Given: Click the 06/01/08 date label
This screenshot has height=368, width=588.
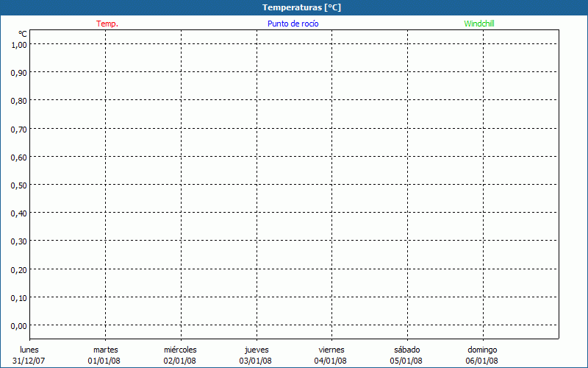Looking at the screenshot, I should coord(482,361).
